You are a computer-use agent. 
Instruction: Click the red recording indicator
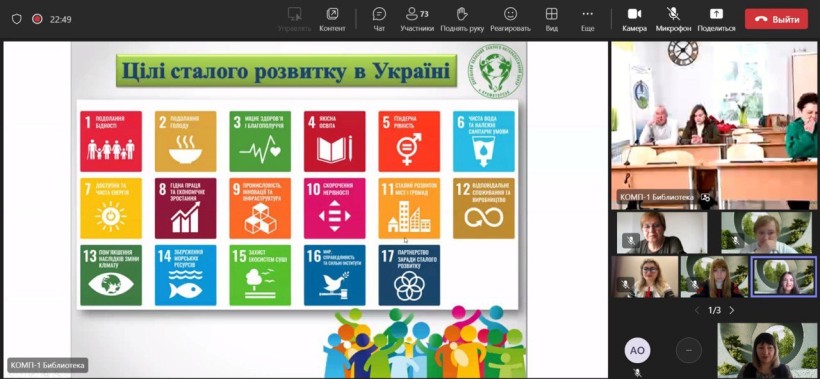(x=37, y=19)
